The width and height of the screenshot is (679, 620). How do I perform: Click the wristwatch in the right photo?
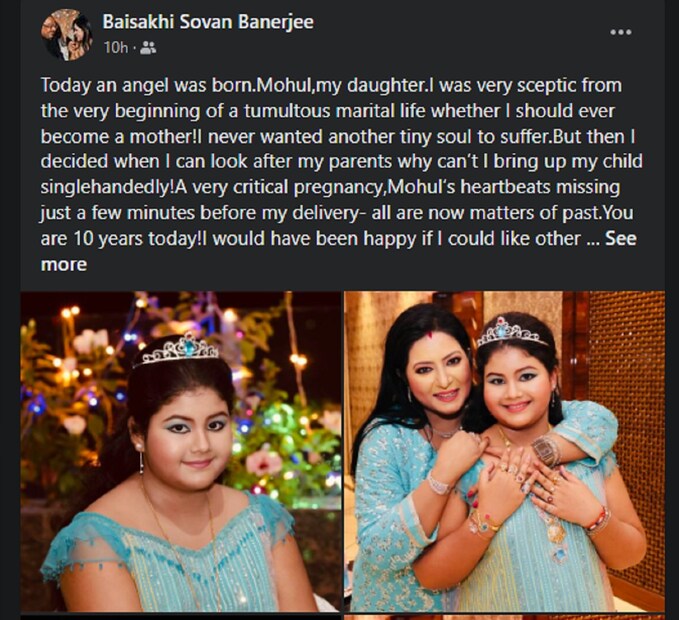[x=546, y=451]
